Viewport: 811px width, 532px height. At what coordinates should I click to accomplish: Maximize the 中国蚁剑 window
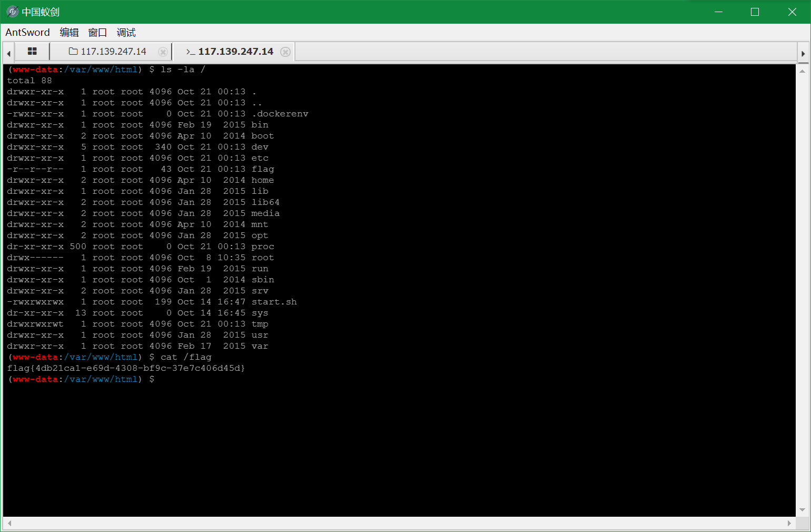tap(755, 12)
